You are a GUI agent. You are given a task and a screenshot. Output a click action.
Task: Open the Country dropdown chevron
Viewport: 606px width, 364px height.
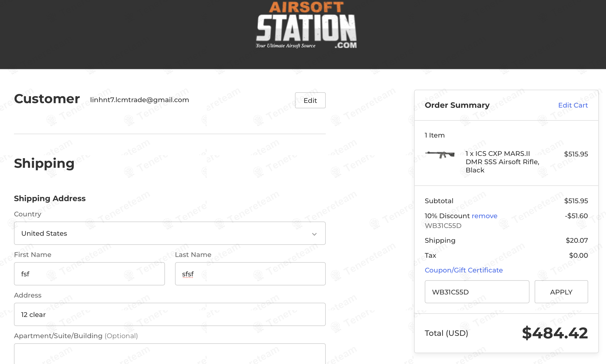314,234
